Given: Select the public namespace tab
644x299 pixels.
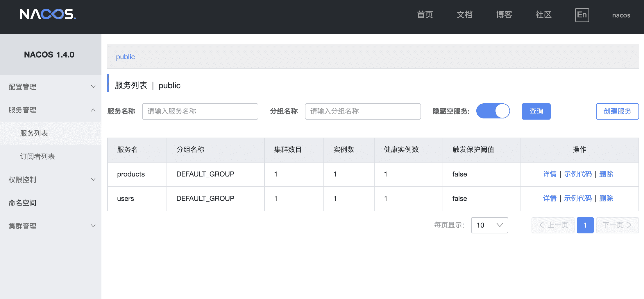Looking at the screenshot, I should coord(125,57).
